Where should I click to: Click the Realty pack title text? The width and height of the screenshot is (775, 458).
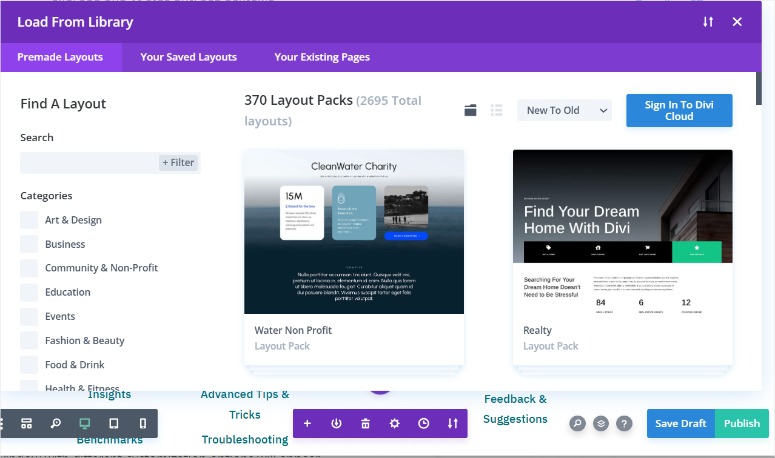point(537,330)
